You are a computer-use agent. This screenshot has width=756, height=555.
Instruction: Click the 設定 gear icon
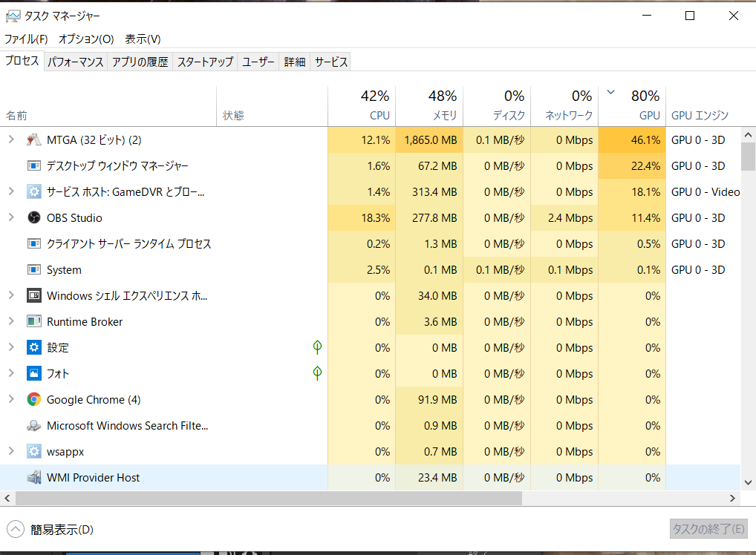pos(33,348)
